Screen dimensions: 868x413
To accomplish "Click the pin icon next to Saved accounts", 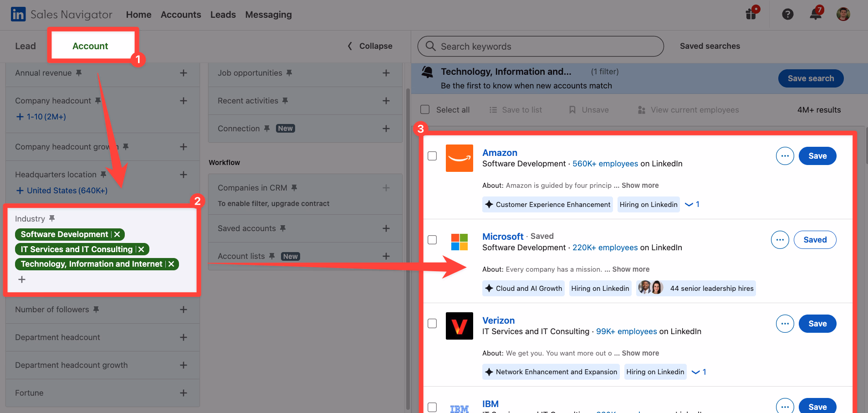I will pyautogui.click(x=283, y=228).
